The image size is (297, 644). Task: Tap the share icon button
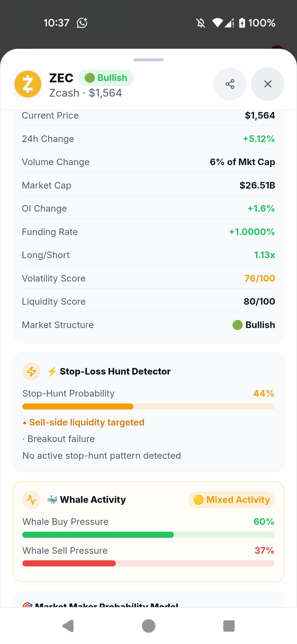coord(230,84)
